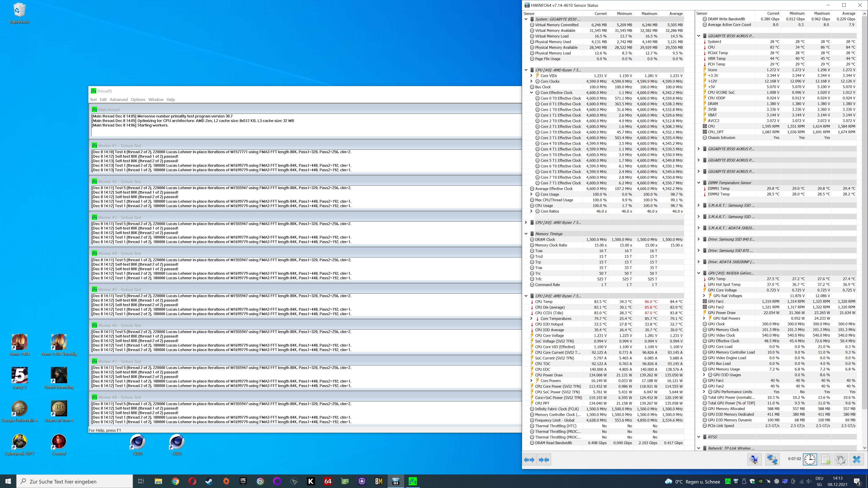868x488 pixels.
Task: Click the taskbar search box
Action: [x=75, y=481]
